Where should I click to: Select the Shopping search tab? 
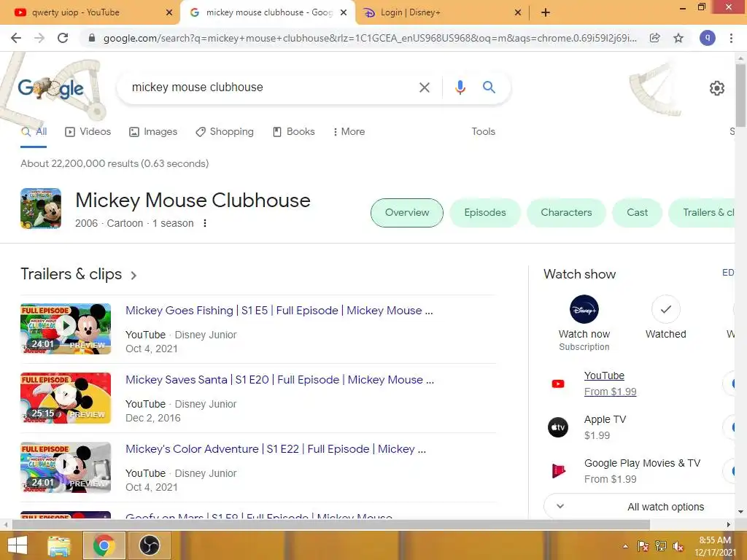(225, 132)
